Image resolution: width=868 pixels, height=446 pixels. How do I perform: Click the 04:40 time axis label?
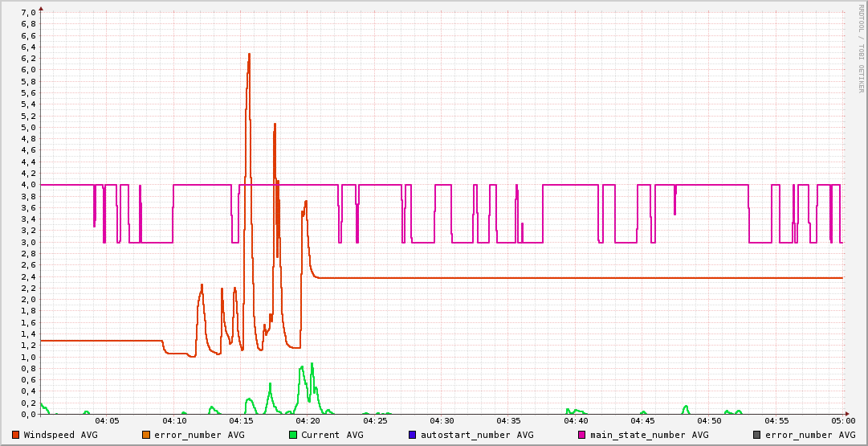click(x=576, y=421)
